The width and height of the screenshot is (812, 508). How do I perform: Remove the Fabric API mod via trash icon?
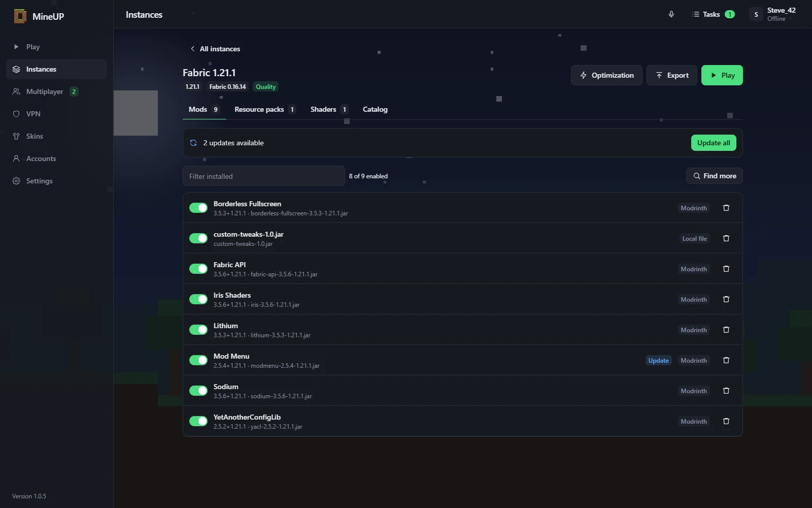[726, 269]
